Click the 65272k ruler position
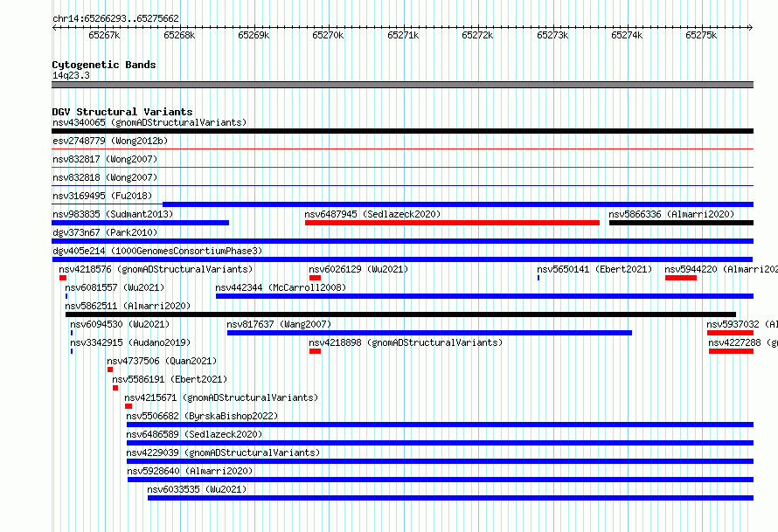The image size is (778, 532). pos(477,35)
